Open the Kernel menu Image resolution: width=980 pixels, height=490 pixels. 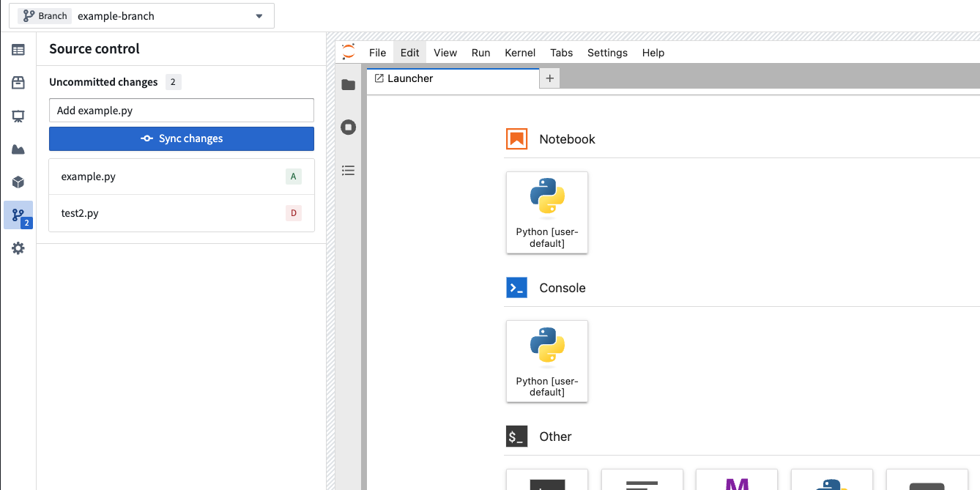click(520, 53)
